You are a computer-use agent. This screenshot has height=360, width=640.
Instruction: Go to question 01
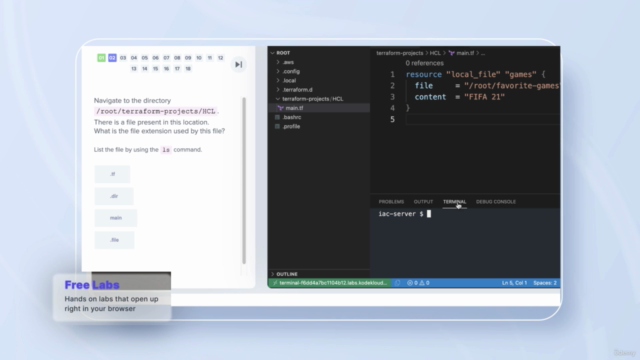[x=101, y=58]
